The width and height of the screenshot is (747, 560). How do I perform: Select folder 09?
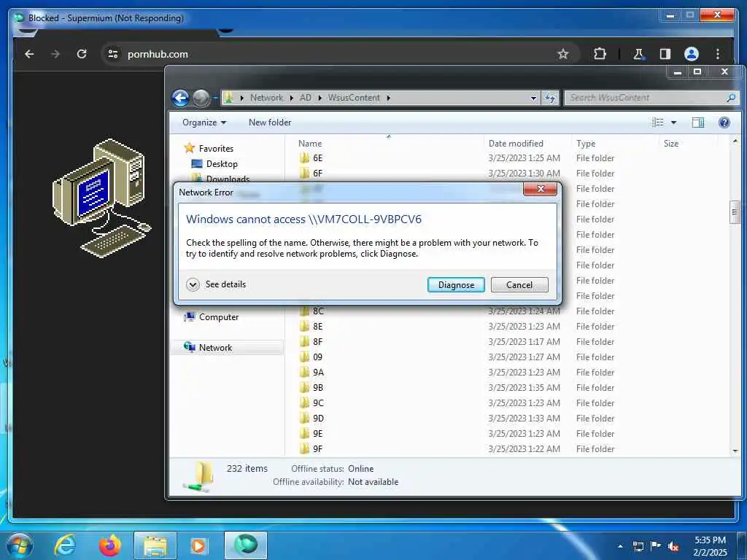click(311, 357)
